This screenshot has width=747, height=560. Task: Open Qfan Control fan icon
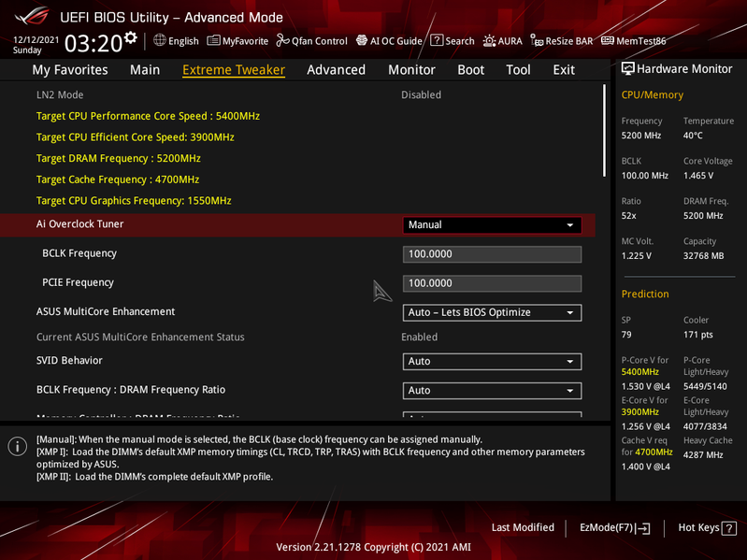point(283,40)
